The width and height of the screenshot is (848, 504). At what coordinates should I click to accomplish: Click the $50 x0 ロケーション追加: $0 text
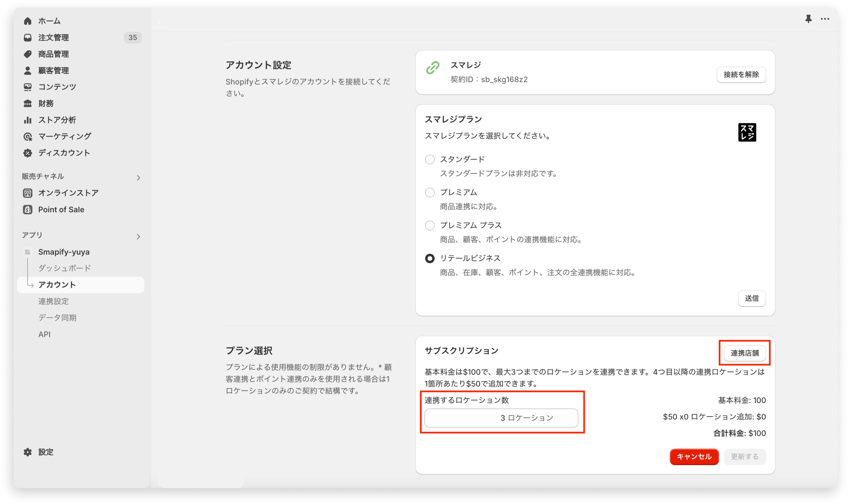[714, 416]
